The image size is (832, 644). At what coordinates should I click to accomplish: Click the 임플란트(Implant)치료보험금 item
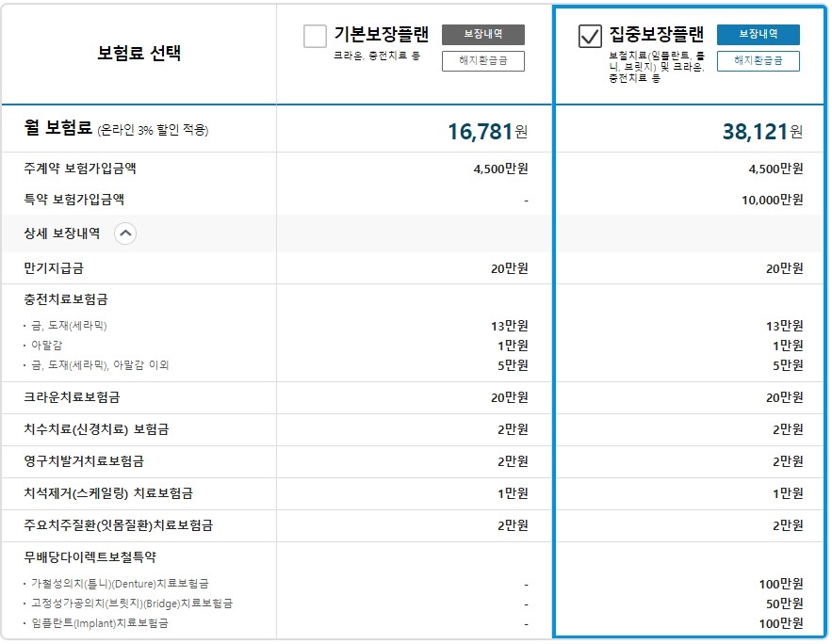(x=100, y=623)
